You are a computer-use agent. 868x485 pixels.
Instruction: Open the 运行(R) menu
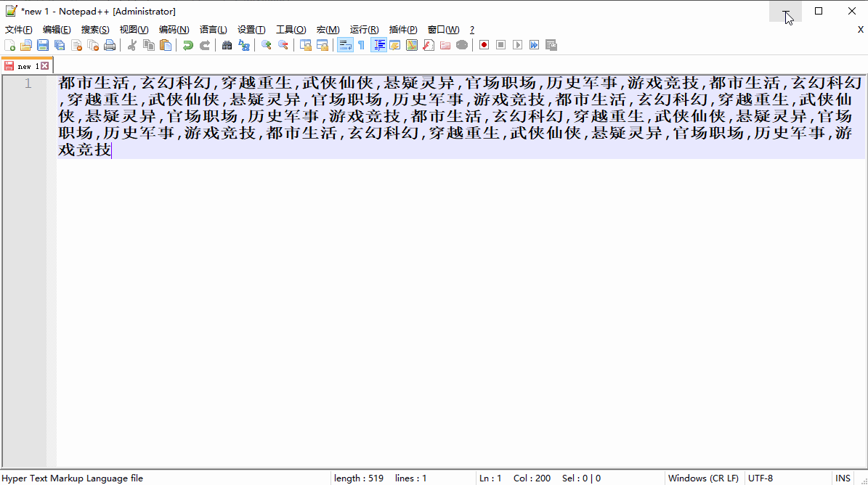coord(363,29)
